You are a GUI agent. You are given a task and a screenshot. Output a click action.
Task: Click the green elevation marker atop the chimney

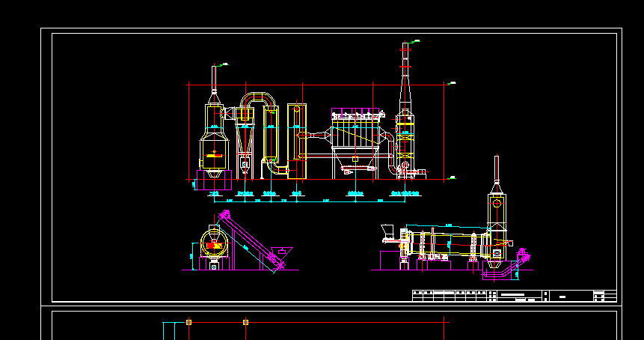coord(416,40)
